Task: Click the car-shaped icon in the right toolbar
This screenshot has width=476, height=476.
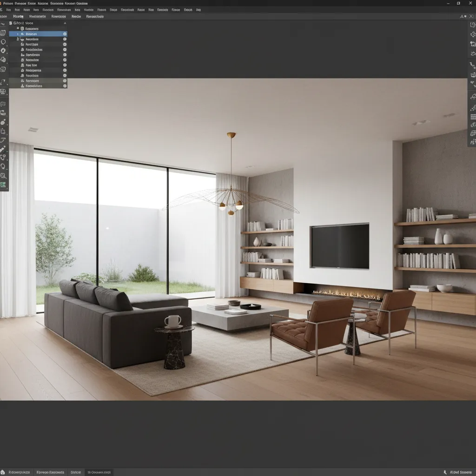Action: (473, 97)
